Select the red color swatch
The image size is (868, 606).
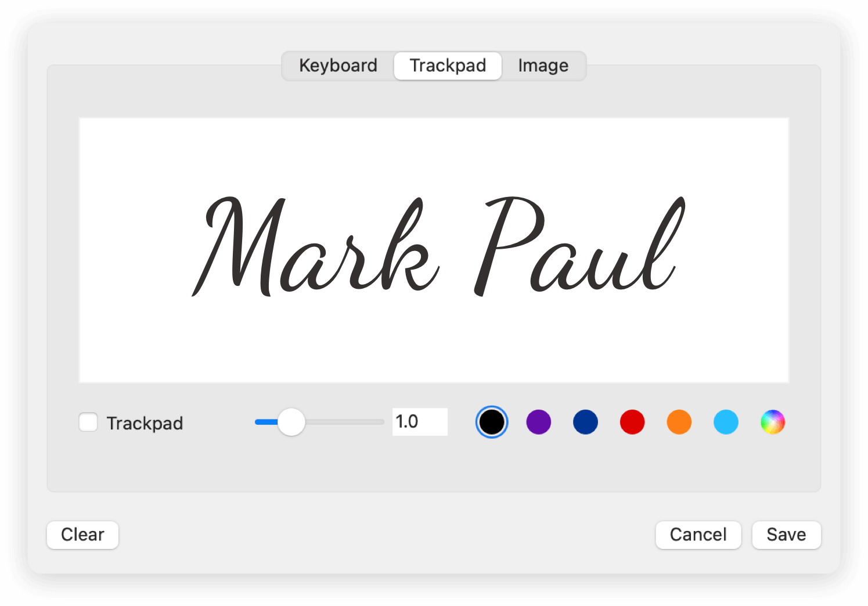coord(632,422)
